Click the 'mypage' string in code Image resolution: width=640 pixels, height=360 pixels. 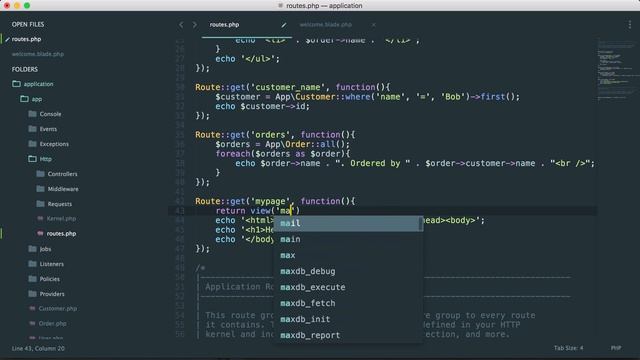[270, 201]
